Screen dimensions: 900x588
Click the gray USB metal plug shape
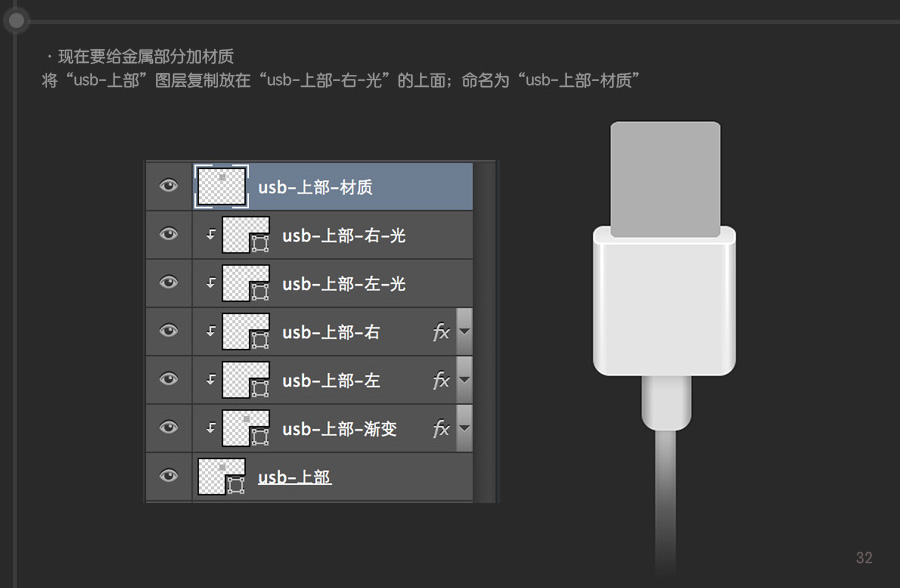[665, 179]
